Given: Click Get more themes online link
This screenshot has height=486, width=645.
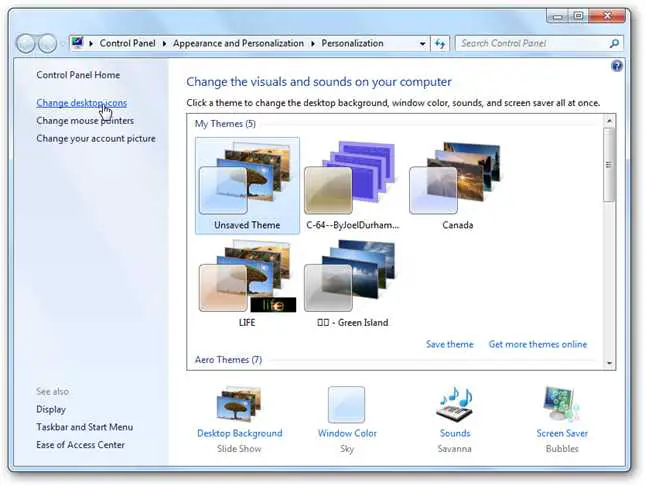Looking at the screenshot, I should 538,344.
